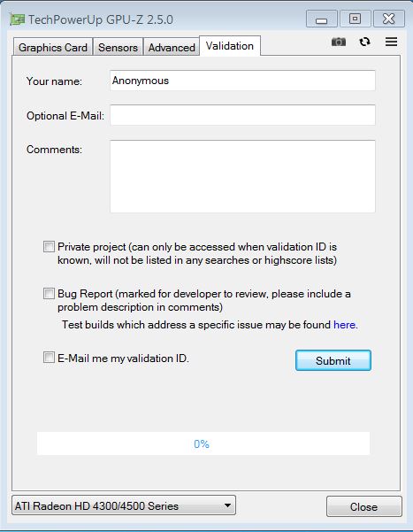413x532 pixels.
Task: Click the 0% progress bar
Action: 203,443
